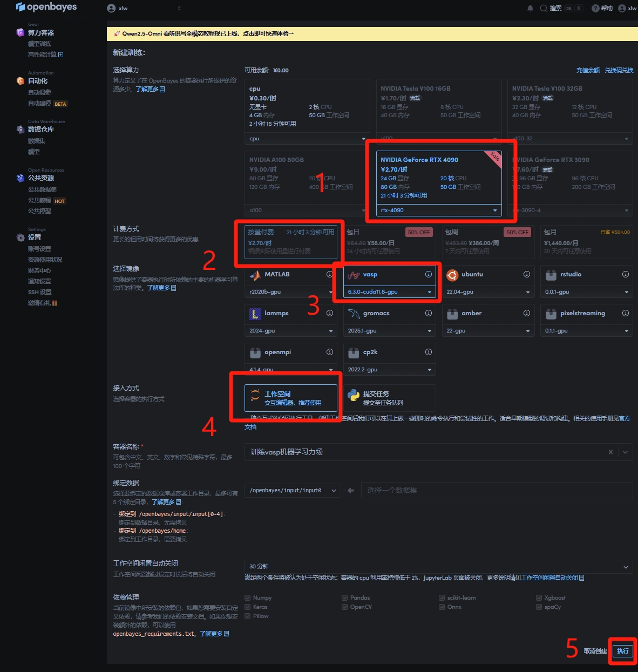The image size is (638, 672).
Task: Click the 数据仓库 sidebar icon
Action: [x=20, y=130]
